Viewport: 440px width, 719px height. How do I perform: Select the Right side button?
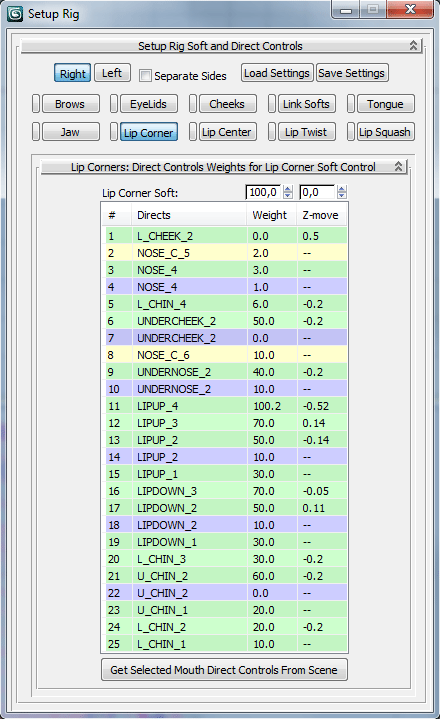tap(72, 73)
